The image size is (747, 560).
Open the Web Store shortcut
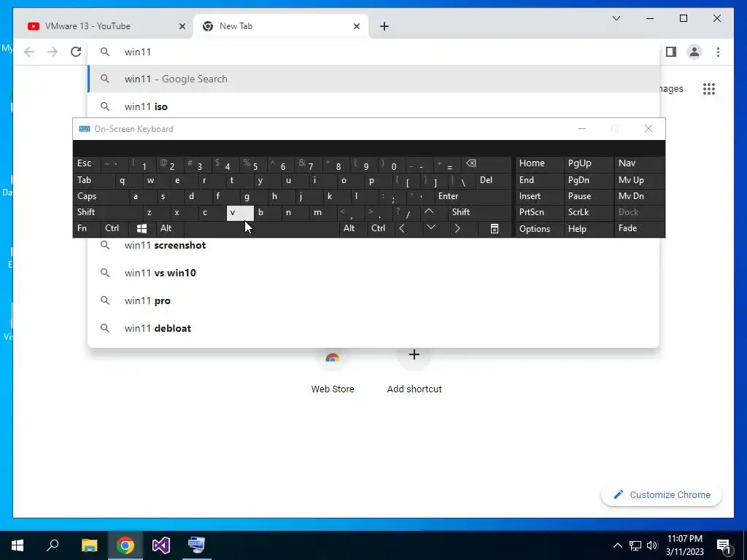pos(333,373)
